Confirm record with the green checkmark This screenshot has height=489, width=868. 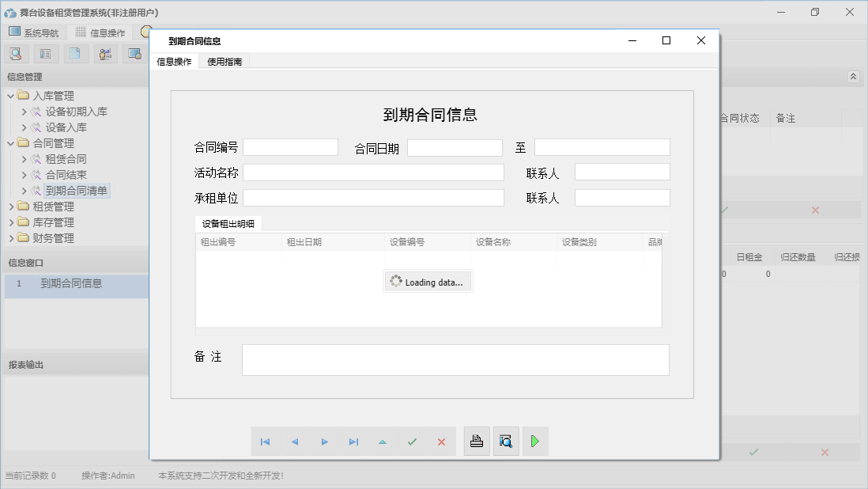coord(412,442)
